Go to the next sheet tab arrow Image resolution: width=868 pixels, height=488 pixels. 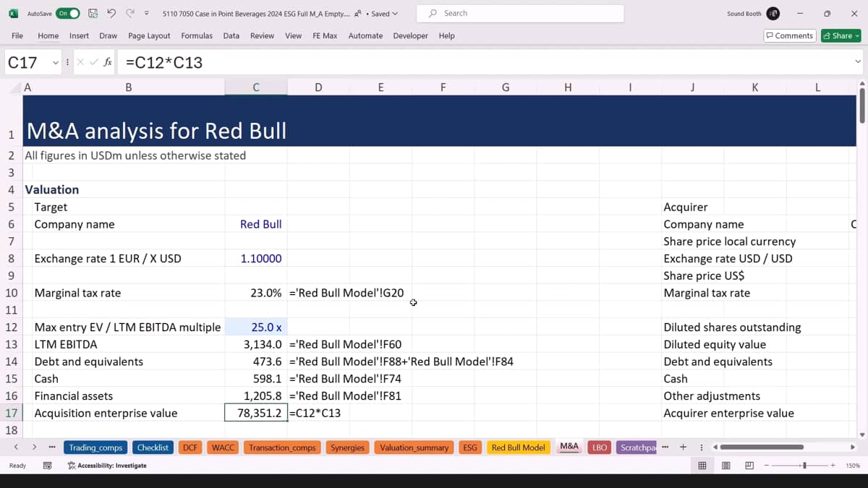pyautogui.click(x=34, y=448)
